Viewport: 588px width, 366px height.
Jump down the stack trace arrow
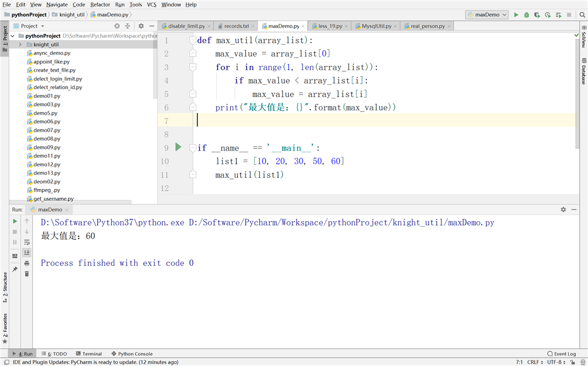(x=27, y=232)
